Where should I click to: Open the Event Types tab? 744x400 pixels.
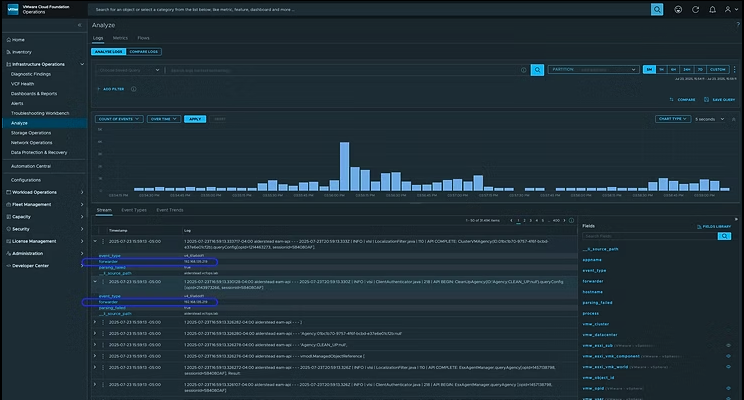(134, 210)
